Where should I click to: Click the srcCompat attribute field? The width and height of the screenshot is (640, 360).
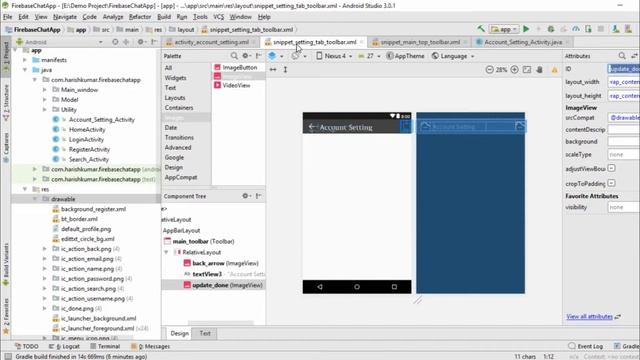click(x=623, y=118)
